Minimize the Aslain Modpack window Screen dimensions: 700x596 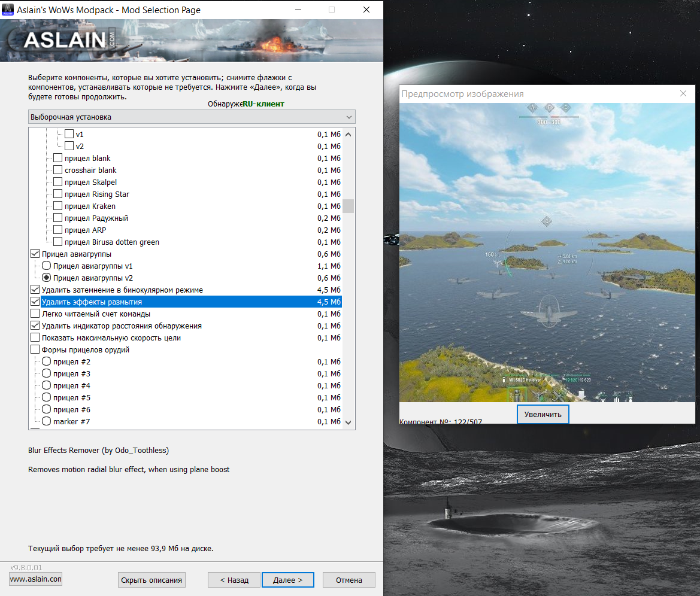pyautogui.click(x=298, y=10)
